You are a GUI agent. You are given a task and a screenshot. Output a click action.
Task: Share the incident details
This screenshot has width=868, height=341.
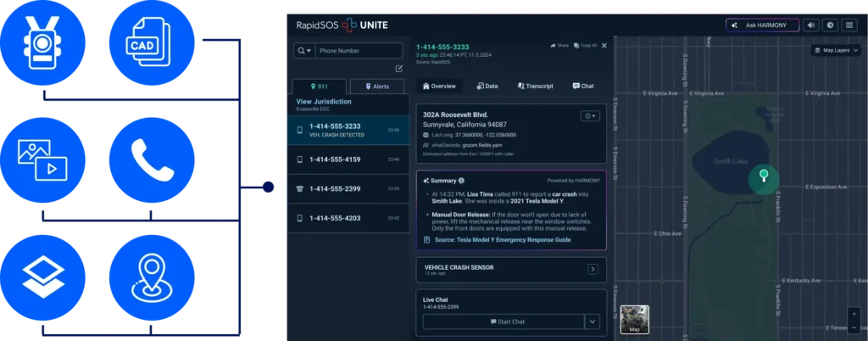pyautogui.click(x=559, y=46)
